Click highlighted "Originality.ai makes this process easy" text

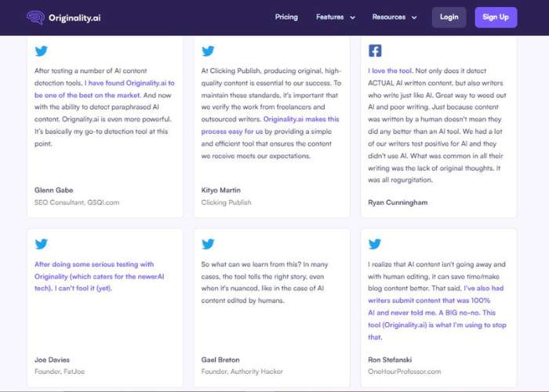[x=270, y=125]
